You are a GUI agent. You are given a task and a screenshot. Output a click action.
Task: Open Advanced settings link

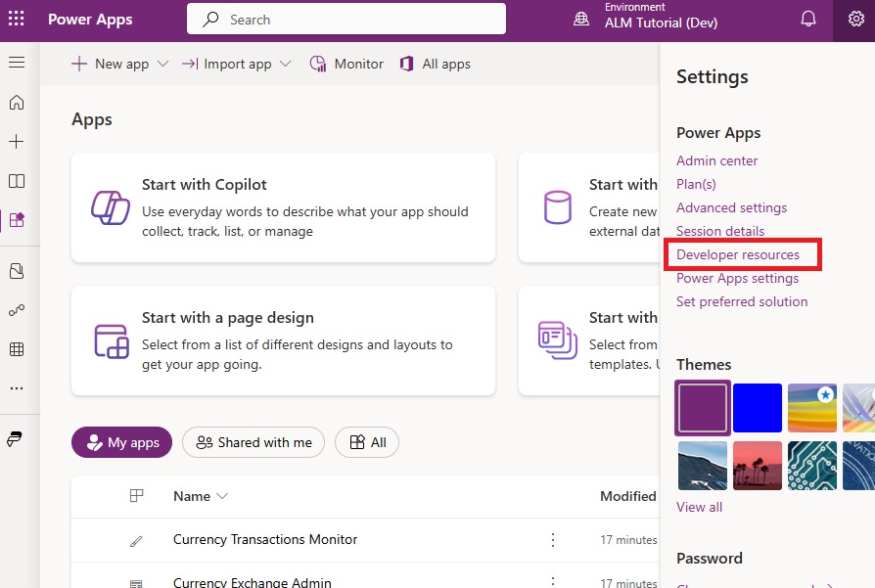pos(731,207)
